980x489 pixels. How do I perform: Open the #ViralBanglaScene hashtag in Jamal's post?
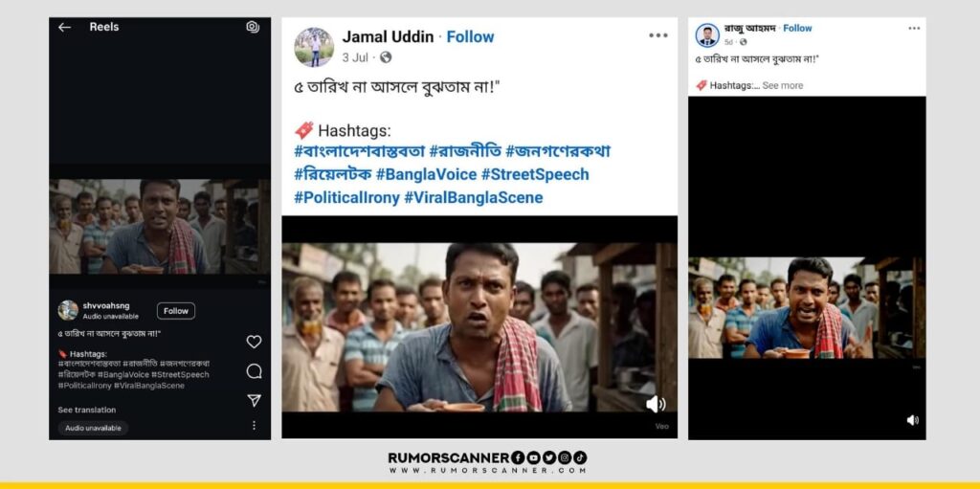pos(473,198)
